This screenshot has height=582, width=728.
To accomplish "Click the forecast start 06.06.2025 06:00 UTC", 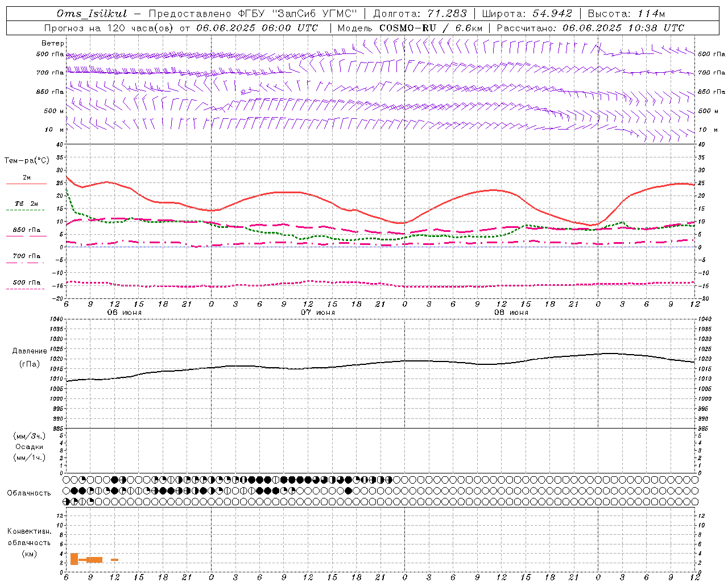I will point(257,28).
